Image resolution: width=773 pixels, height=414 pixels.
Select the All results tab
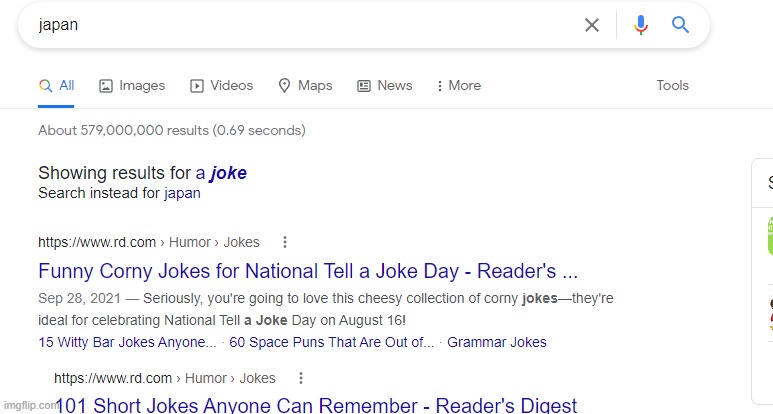click(x=56, y=86)
